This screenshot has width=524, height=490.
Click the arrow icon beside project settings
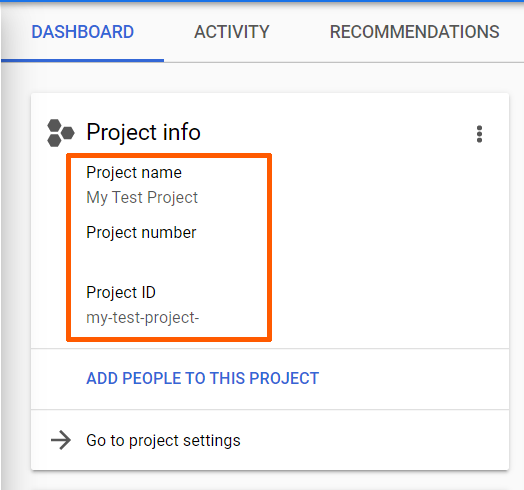click(x=61, y=440)
